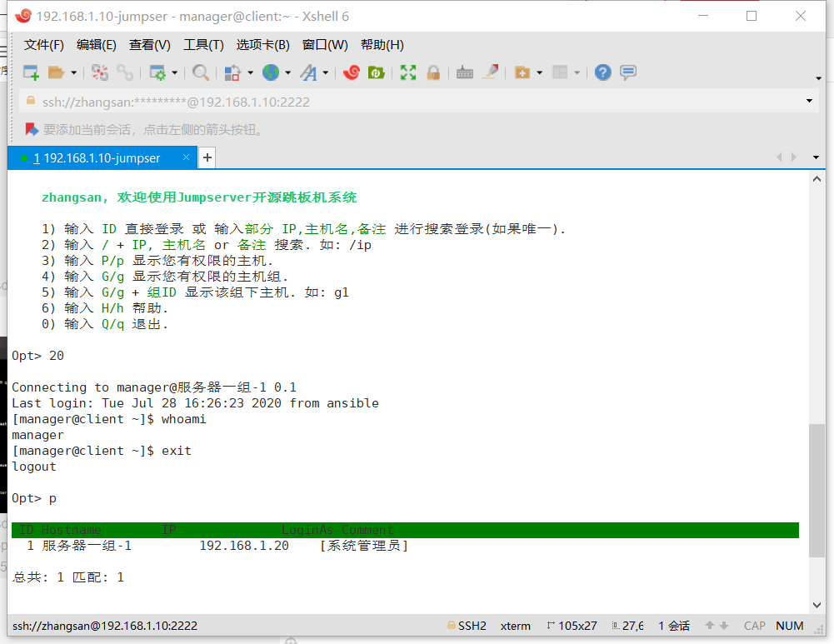Screen dimensions: 834x644
Task: Click the 服务器一组-1 hostname row
Action: (87, 546)
